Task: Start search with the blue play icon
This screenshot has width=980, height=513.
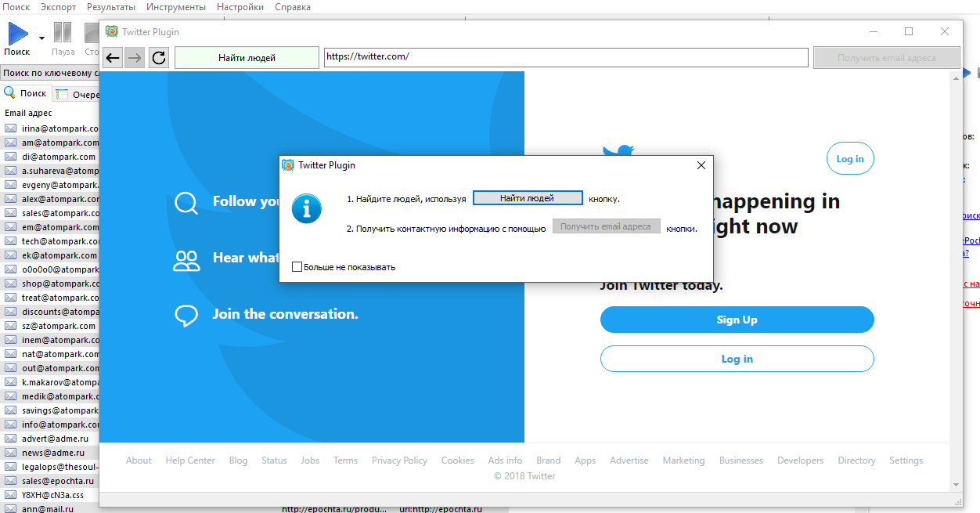Action: [x=18, y=34]
